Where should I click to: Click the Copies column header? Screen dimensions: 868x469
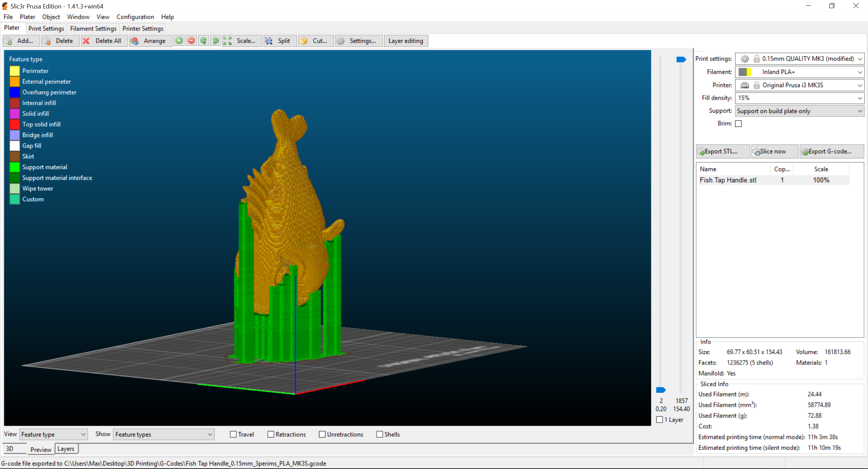[782, 169]
